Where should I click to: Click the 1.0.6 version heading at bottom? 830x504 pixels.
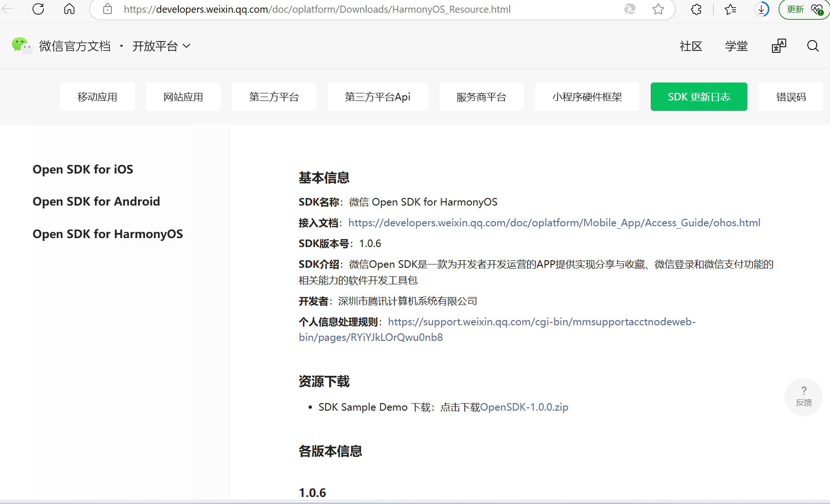click(312, 493)
